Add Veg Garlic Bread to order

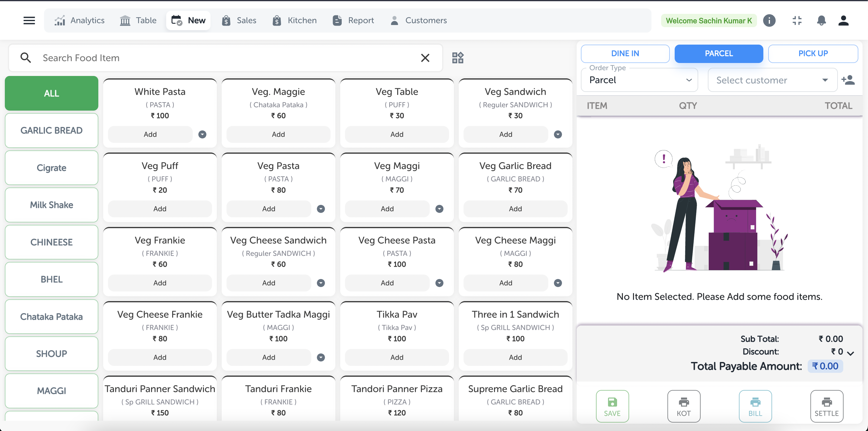point(515,209)
